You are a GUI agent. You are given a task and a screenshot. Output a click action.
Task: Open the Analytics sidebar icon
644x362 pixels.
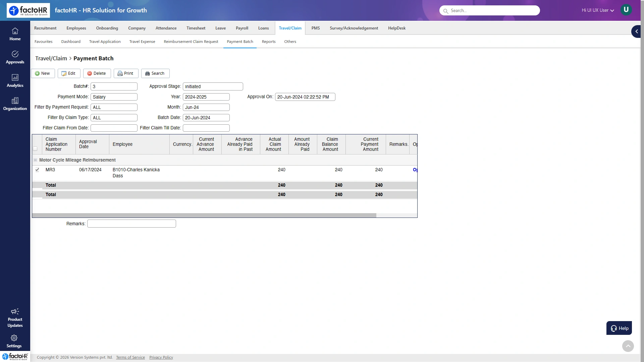[15, 81]
